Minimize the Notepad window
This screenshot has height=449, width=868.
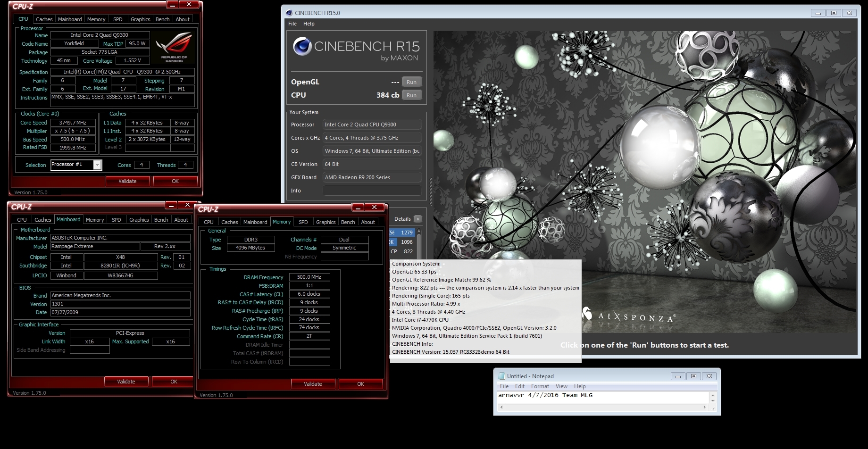678,376
